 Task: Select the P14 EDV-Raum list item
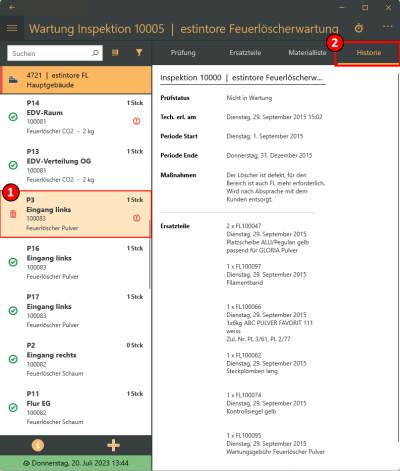point(75,117)
